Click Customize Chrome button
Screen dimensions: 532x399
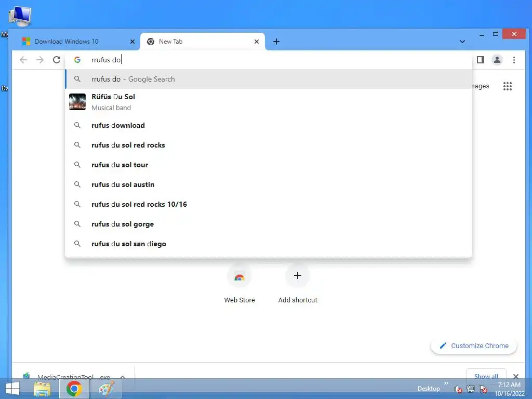pos(474,345)
